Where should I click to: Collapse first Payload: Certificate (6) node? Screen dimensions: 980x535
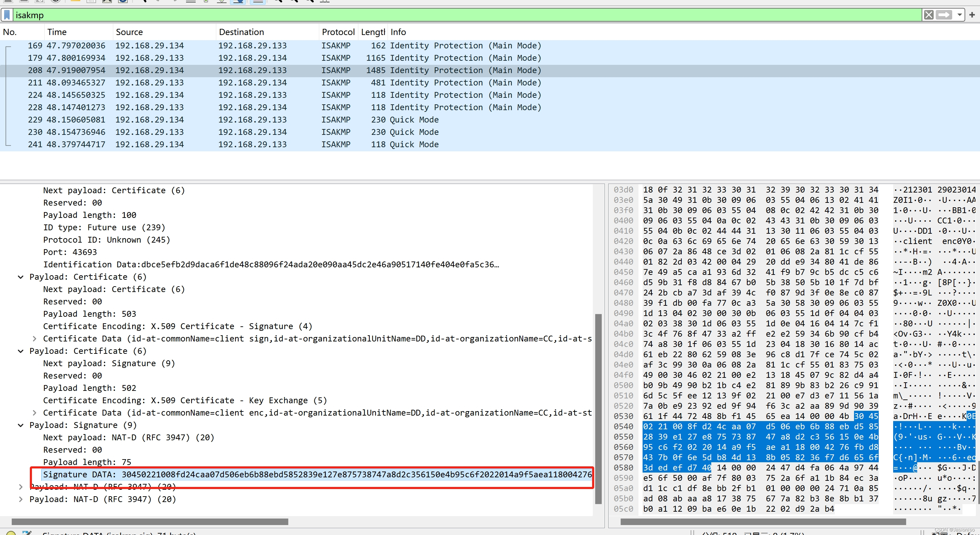[x=21, y=277]
